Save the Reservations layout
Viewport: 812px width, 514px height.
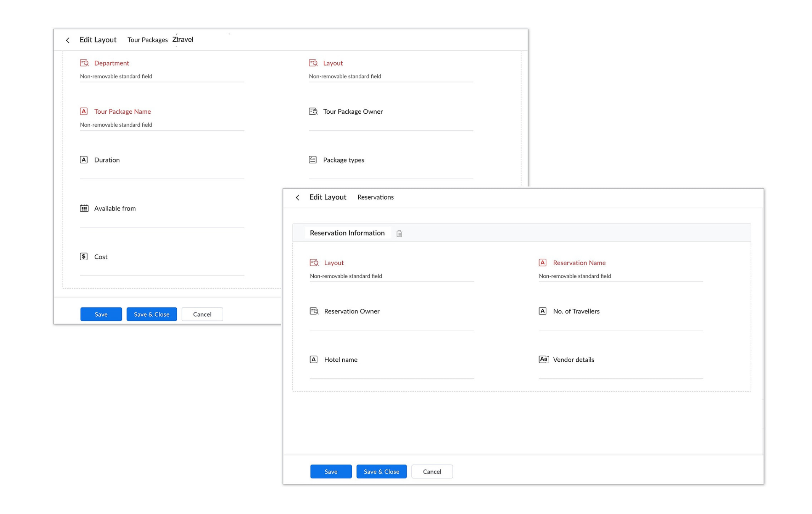330,471
